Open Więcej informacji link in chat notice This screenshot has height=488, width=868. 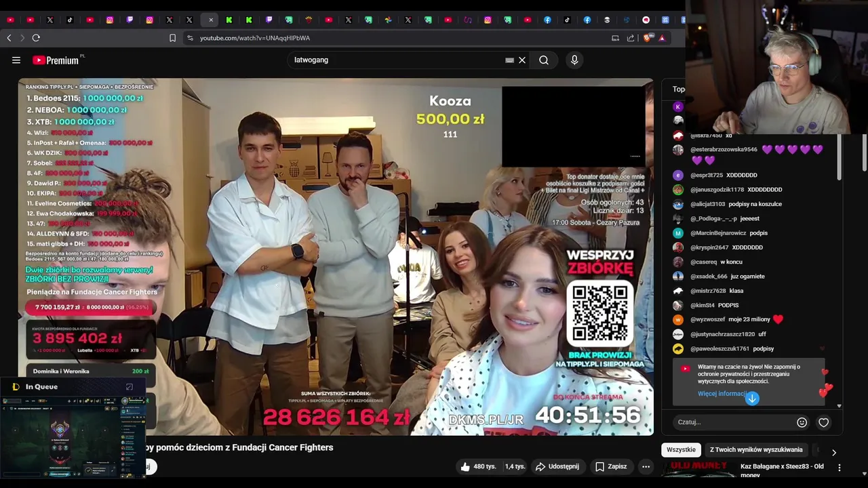click(722, 394)
